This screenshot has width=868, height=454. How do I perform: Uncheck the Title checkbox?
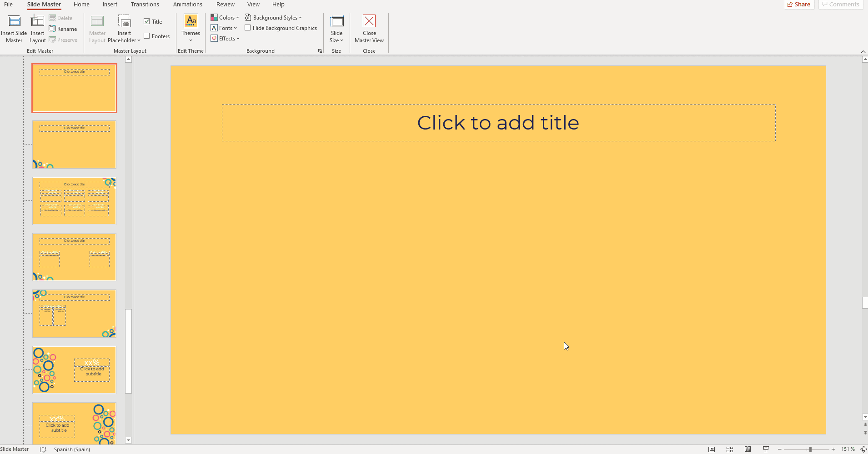tap(147, 21)
